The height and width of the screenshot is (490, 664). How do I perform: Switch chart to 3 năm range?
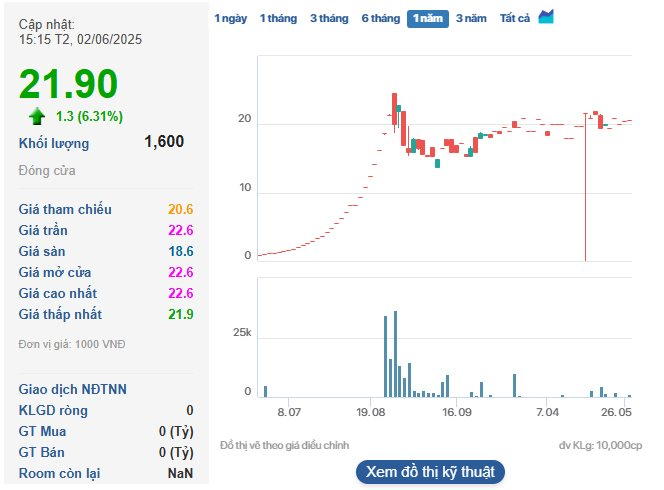[471, 19]
